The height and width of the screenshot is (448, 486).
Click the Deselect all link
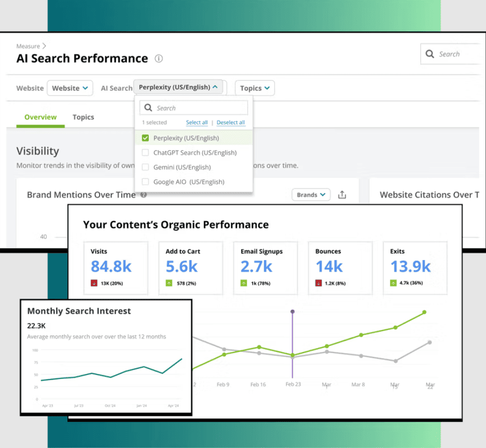point(230,123)
